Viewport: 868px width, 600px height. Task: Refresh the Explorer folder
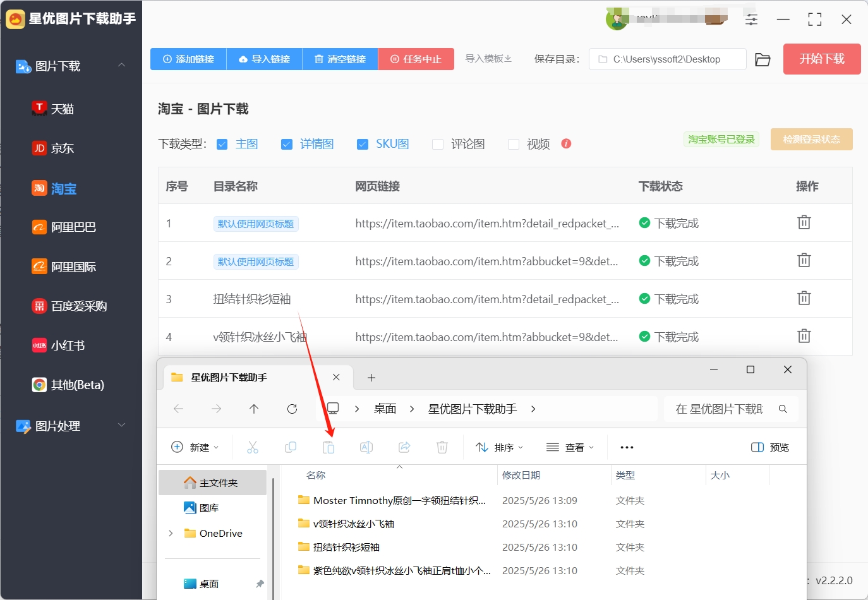pos(292,409)
